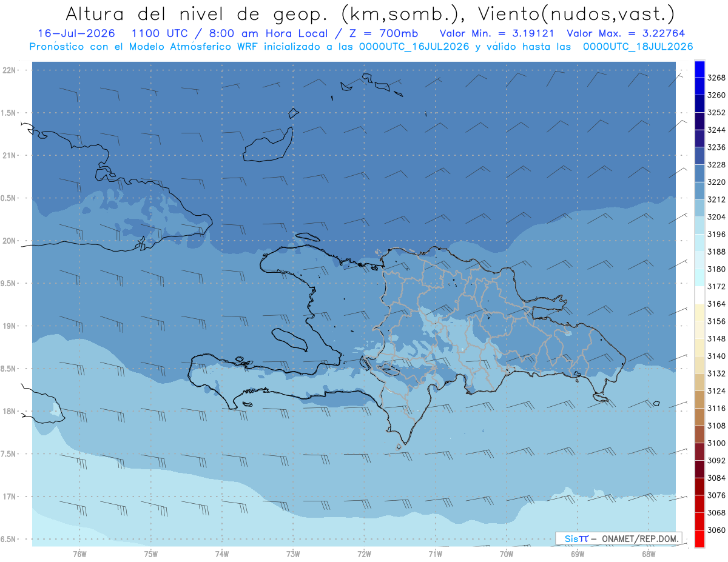
Task: Click the legend value '3196'
Action: pos(716,235)
